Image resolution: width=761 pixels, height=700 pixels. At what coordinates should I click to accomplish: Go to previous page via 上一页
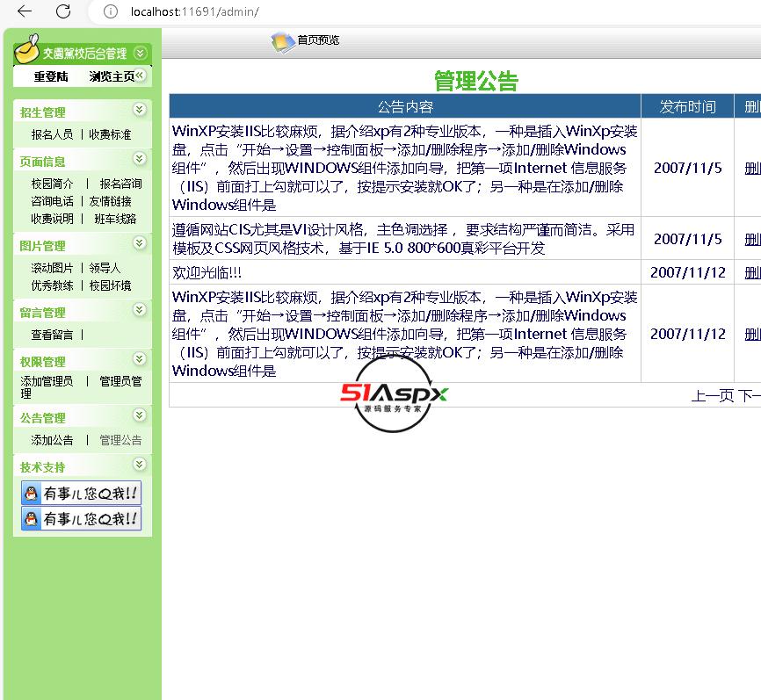(x=713, y=396)
